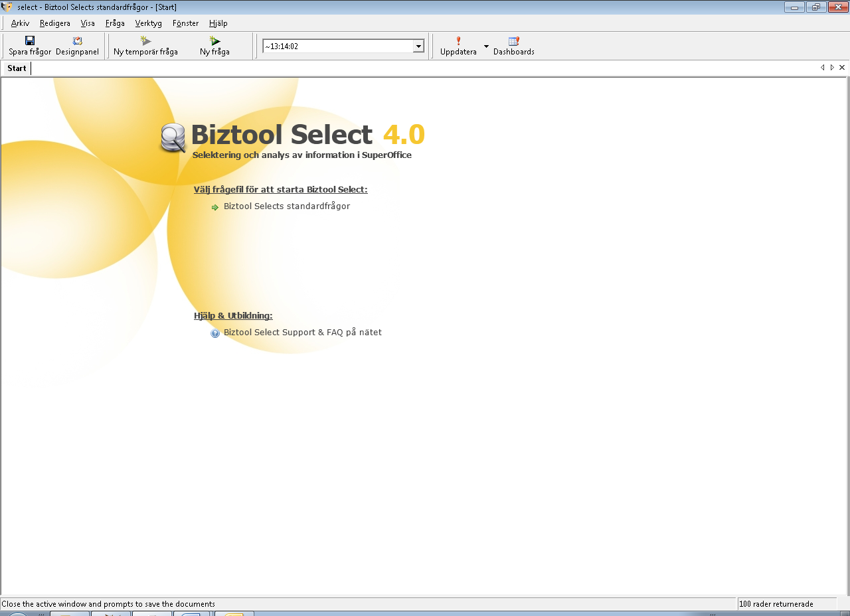Click the Välj frågefil heading text
This screenshot has width=850, height=616.
click(280, 190)
